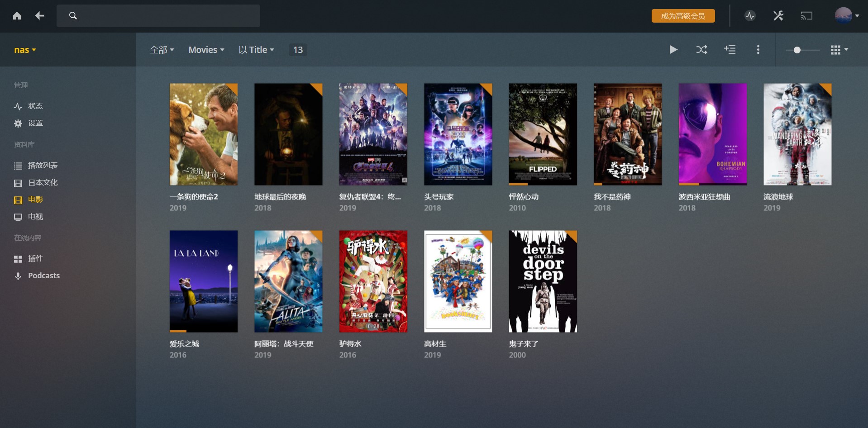Click the film icon beside 日本文化

[18, 183]
